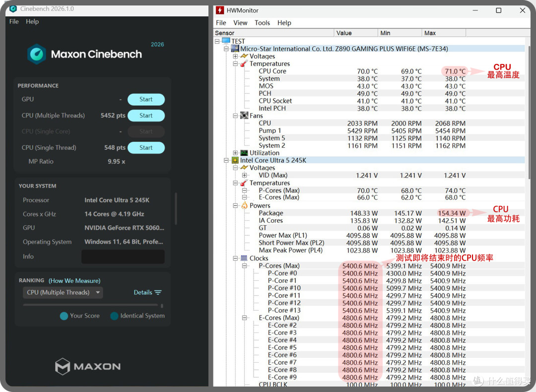The image size is (536, 392).
Task: Click the Cinebench panel vertical scrollbar
Action: [176, 208]
